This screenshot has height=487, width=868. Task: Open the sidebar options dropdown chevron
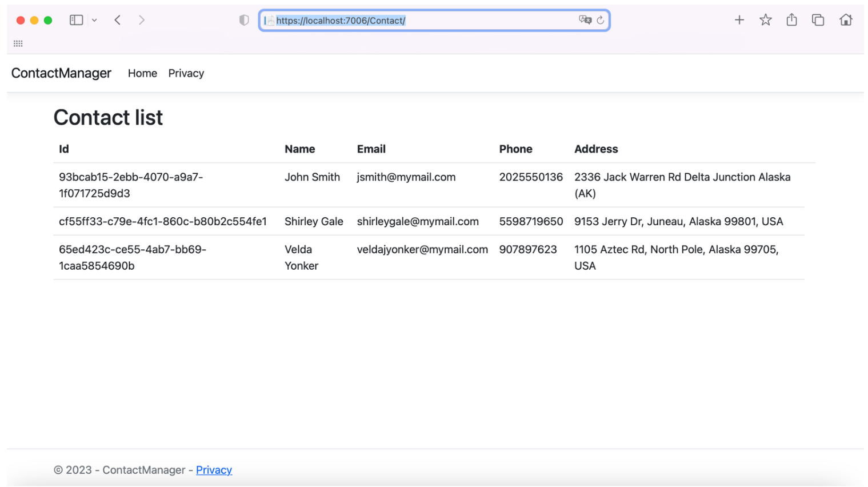(94, 20)
